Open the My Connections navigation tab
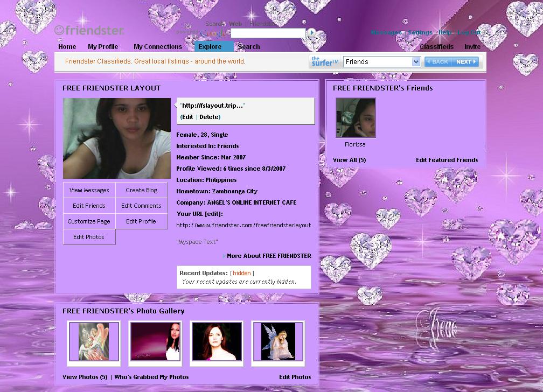543x392 pixels. [158, 47]
